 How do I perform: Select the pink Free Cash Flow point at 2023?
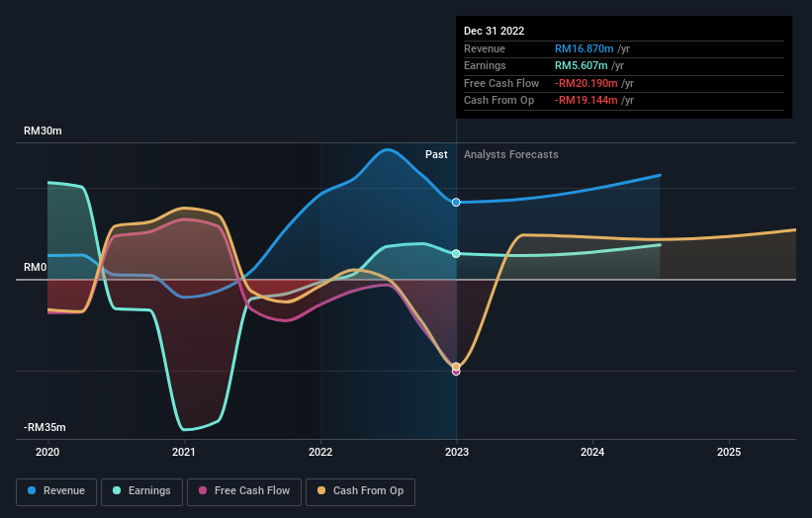[456, 372]
